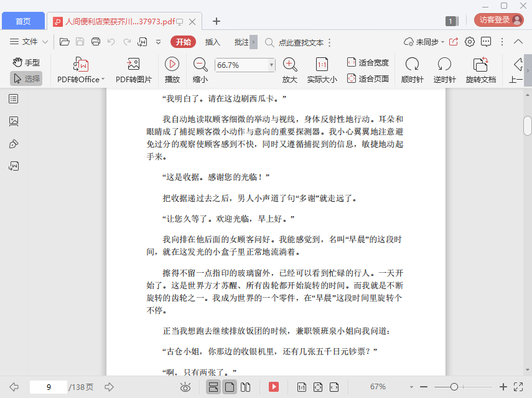532x398 pixels.
Task: Expand the quick access toolbar dropdown
Action: (159, 42)
